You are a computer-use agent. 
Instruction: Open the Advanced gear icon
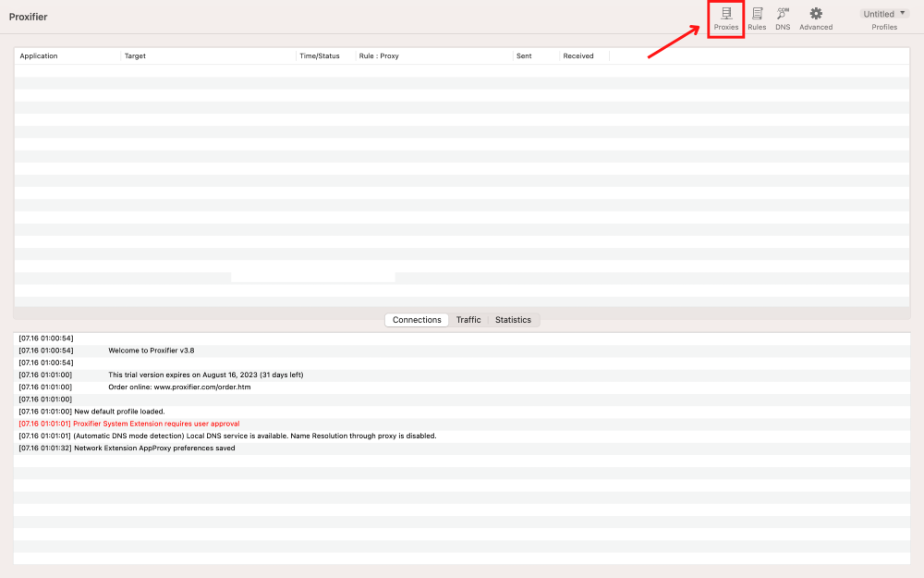pos(816,18)
